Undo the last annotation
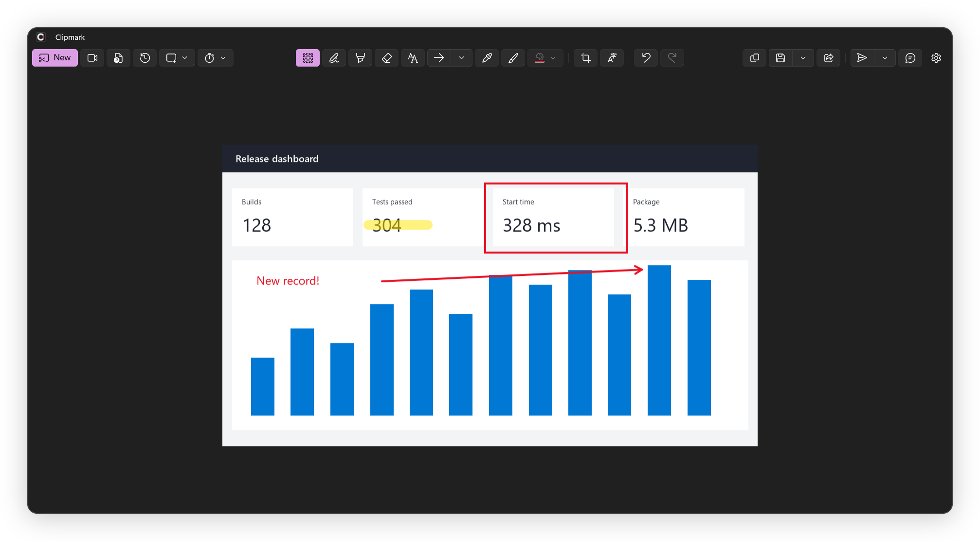The width and height of the screenshot is (980, 541). (646, 58)
